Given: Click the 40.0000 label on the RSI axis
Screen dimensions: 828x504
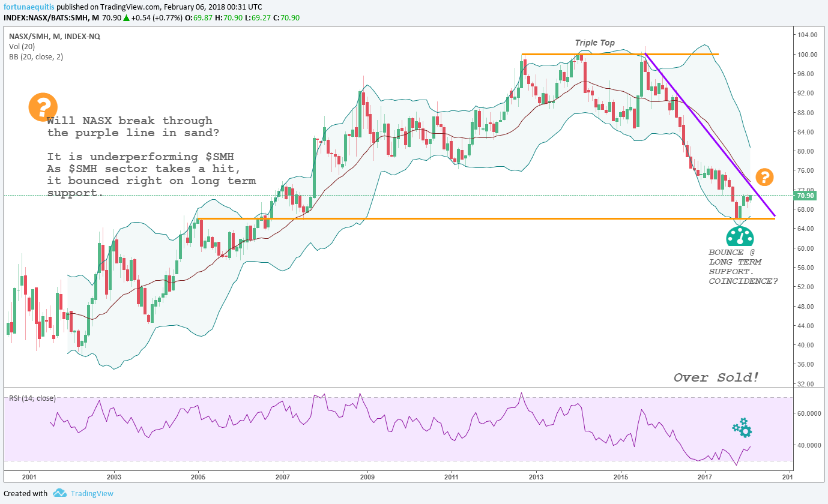Looking at the screenshot, I should pos(810,445).
